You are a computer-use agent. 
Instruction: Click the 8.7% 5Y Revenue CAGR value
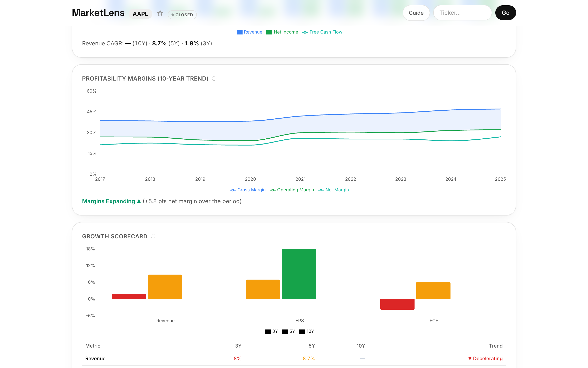(159, 43)
